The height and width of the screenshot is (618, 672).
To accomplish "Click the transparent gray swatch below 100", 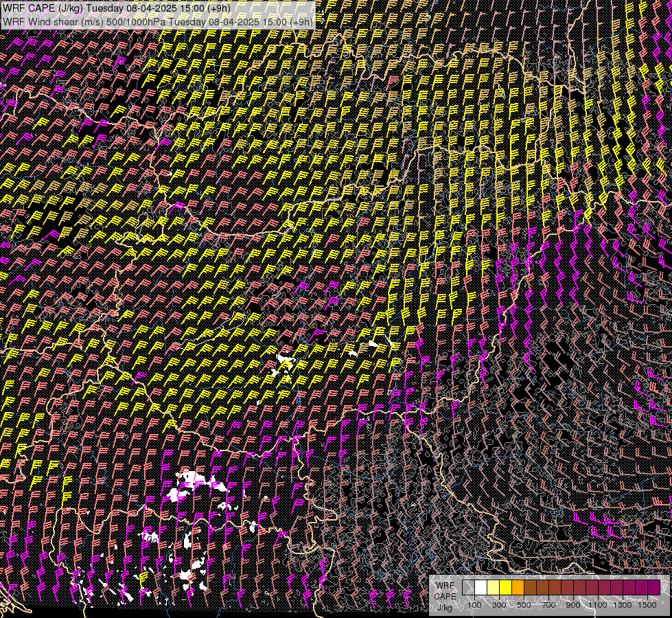I will tap(468, 587).
